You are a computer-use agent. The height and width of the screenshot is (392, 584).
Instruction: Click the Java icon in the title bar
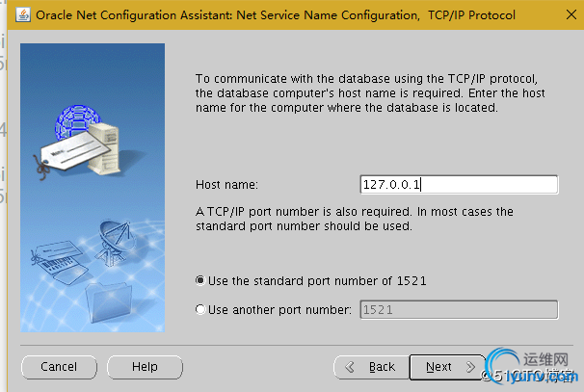coord(23,15)
